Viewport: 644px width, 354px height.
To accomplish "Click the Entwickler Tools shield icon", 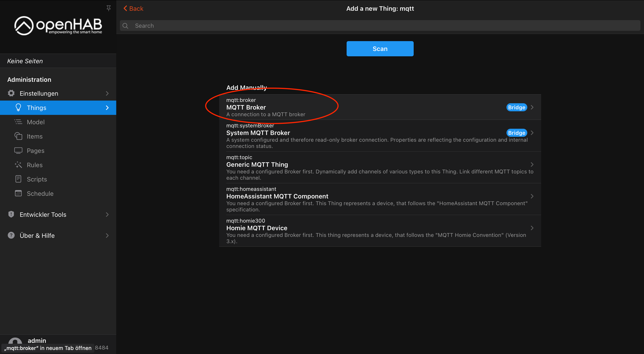I will coord(11,214).
